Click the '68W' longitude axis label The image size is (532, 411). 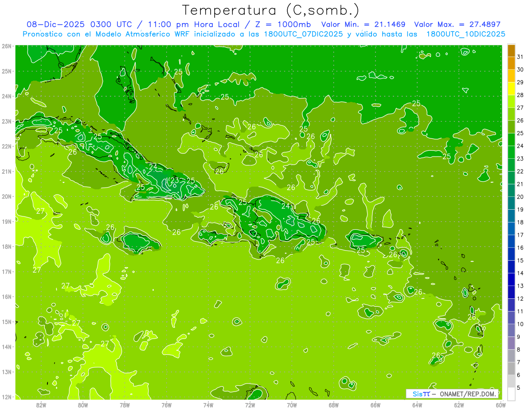click(x=334, y=405)
